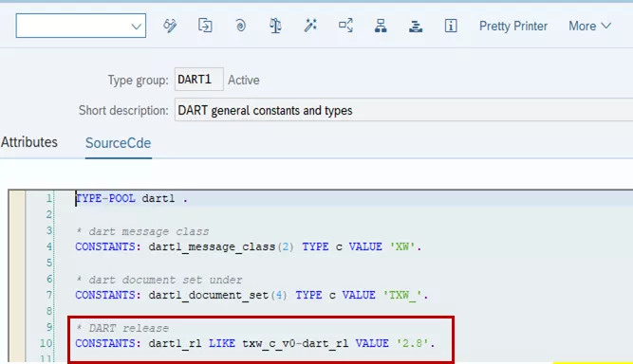Click the Active/Inactive toggle spiral icon
This screenshot has height=364, width=633.
[241, 26]
